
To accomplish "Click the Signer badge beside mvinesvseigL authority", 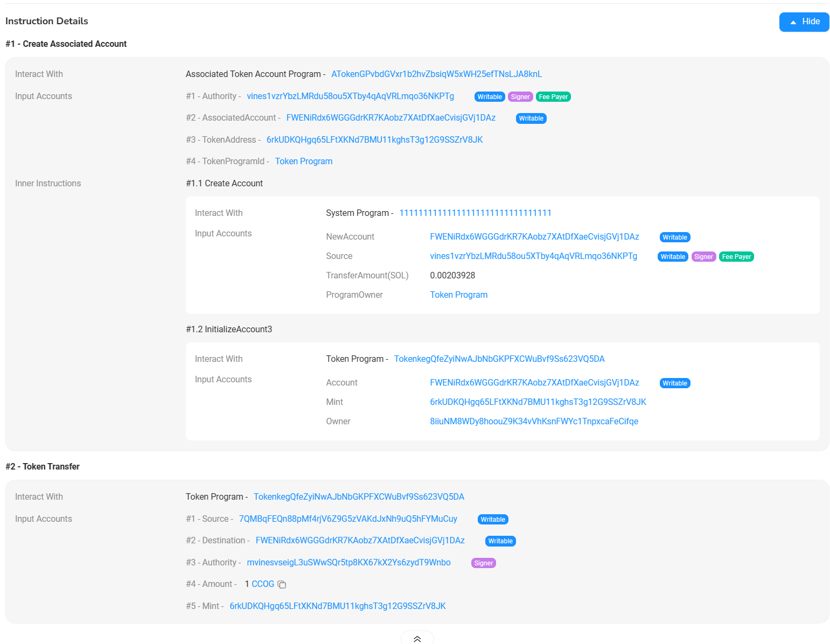I will [483, 563].
